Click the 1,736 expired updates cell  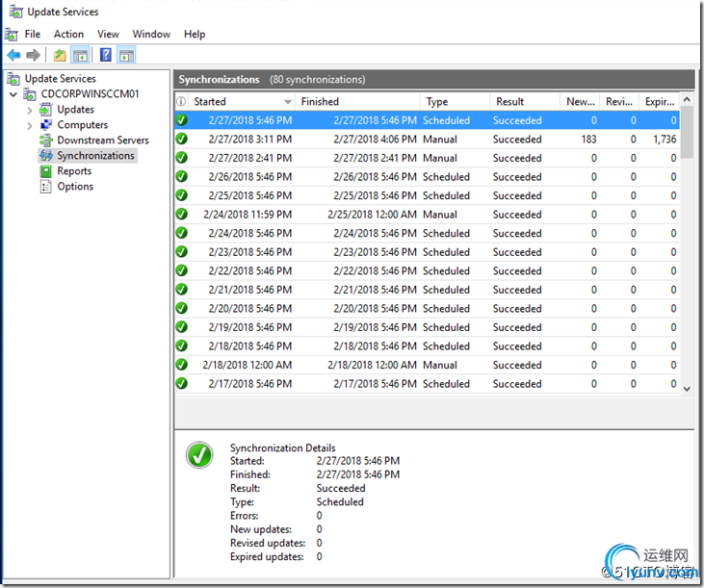click(665, 139)
